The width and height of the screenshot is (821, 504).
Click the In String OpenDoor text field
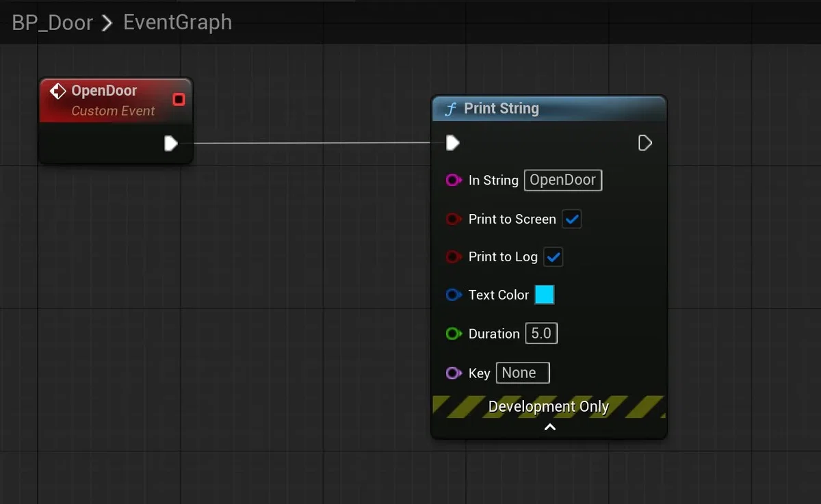(x=563, y=181)
